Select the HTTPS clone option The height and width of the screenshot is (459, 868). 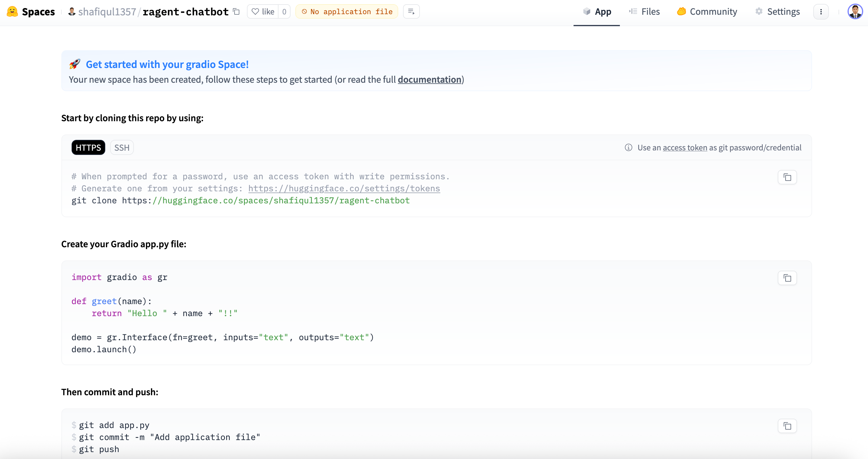88,148
